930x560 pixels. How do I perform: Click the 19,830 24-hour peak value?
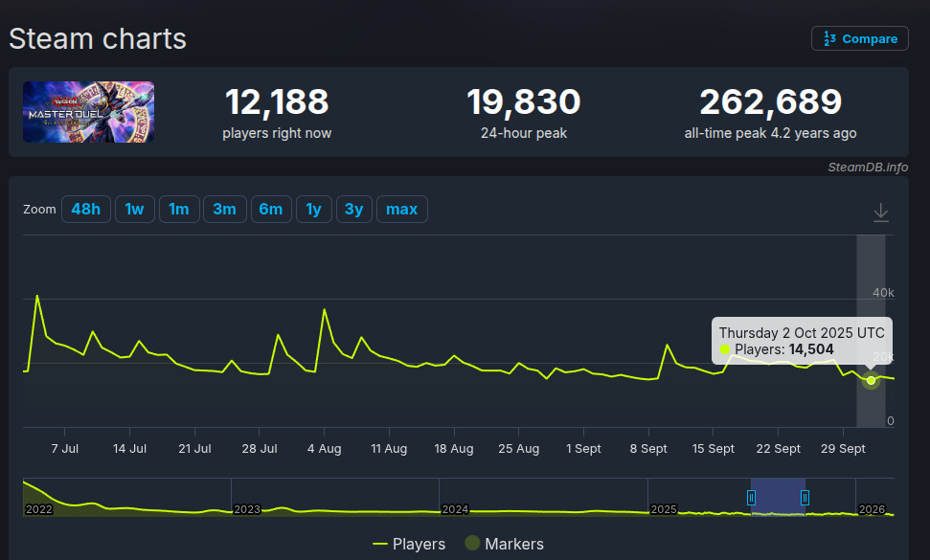point(524,101)
